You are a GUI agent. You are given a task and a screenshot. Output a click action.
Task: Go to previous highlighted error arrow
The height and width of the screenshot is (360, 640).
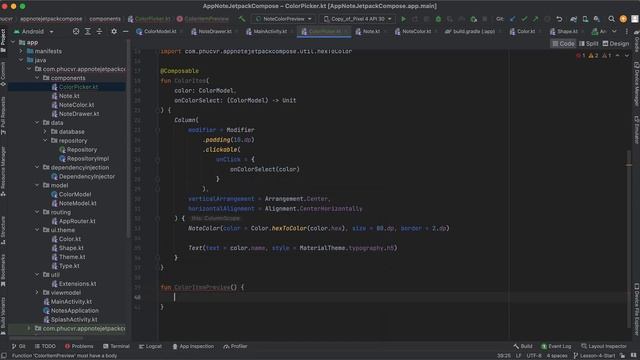(x=618, y=56)
